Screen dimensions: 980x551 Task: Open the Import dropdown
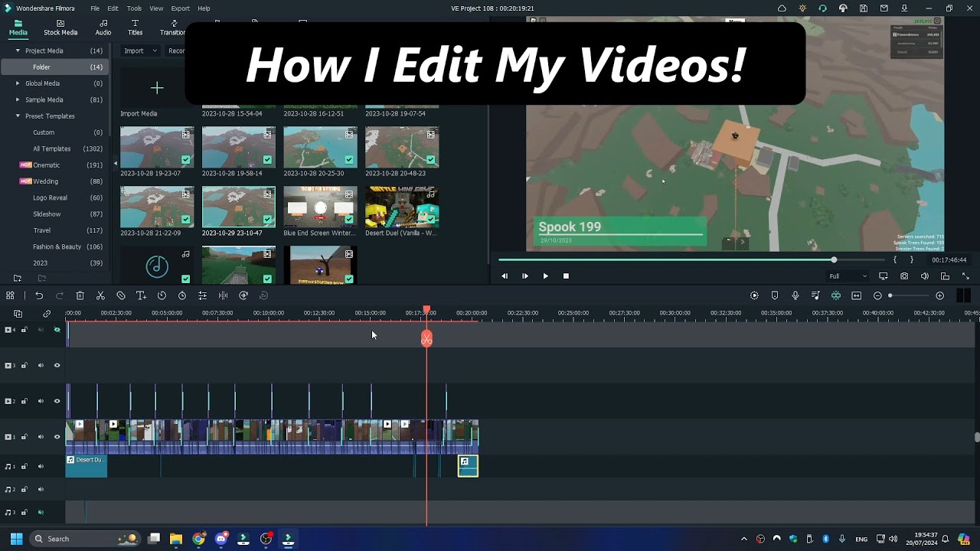click(140, 51)
